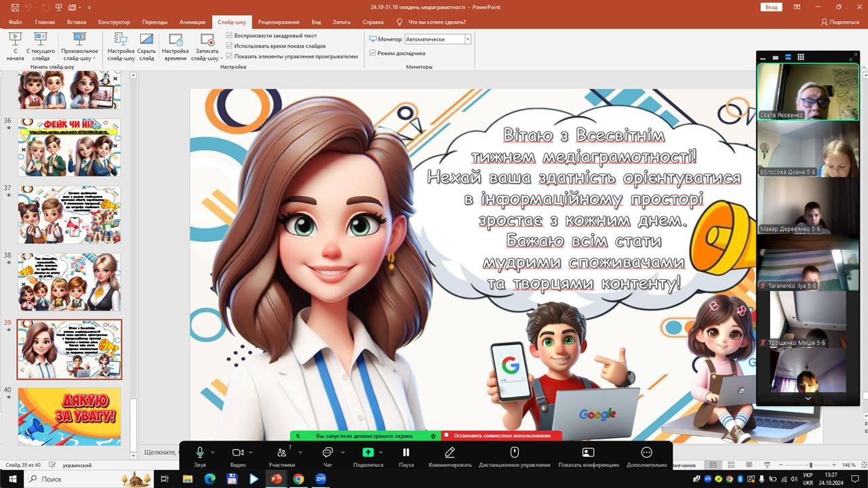Select slide 37 thumbnail
The image size is (868, 488).
(x=69, y=214)
